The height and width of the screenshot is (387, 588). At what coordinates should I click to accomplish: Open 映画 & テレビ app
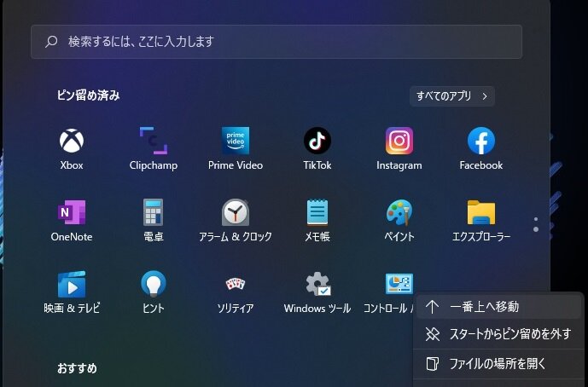coord(71,292)
